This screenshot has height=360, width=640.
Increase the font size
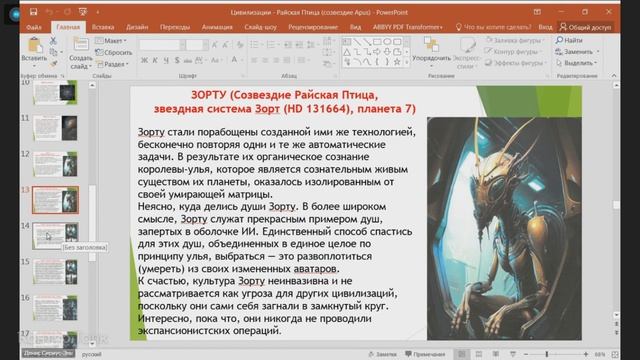tap(215, 45)
